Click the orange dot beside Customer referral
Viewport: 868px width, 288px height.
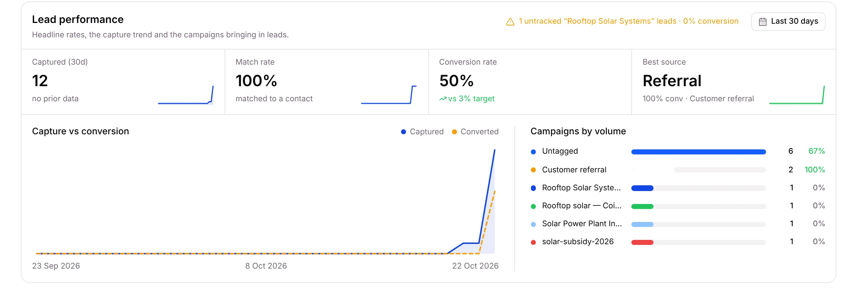point(533,170)
